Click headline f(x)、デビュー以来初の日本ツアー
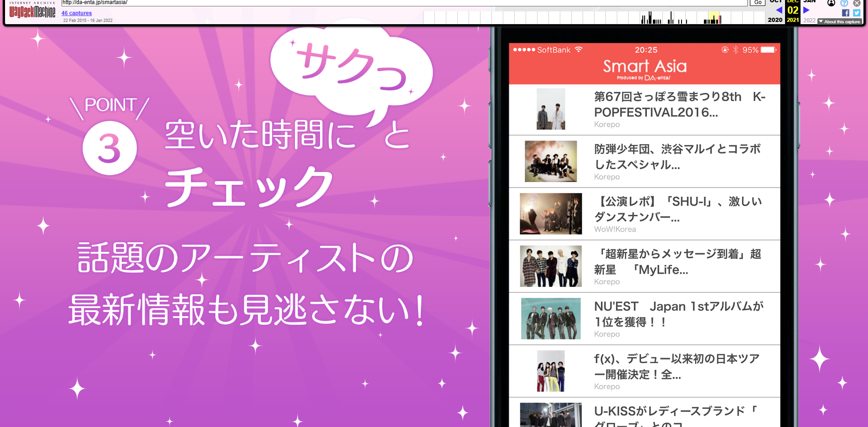This screenshot has width=868, height=427. [677, 367]
